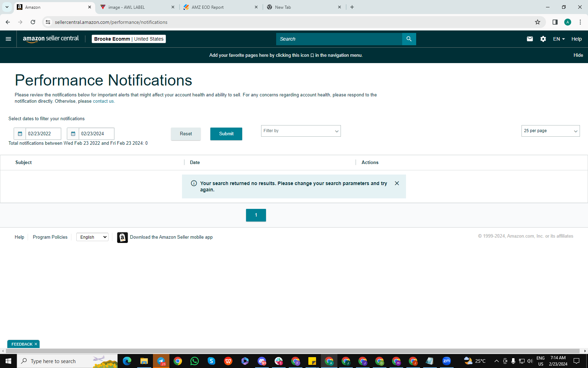Go back in browser history
Screen dimensions: 588x368
(x=8, y=22)
